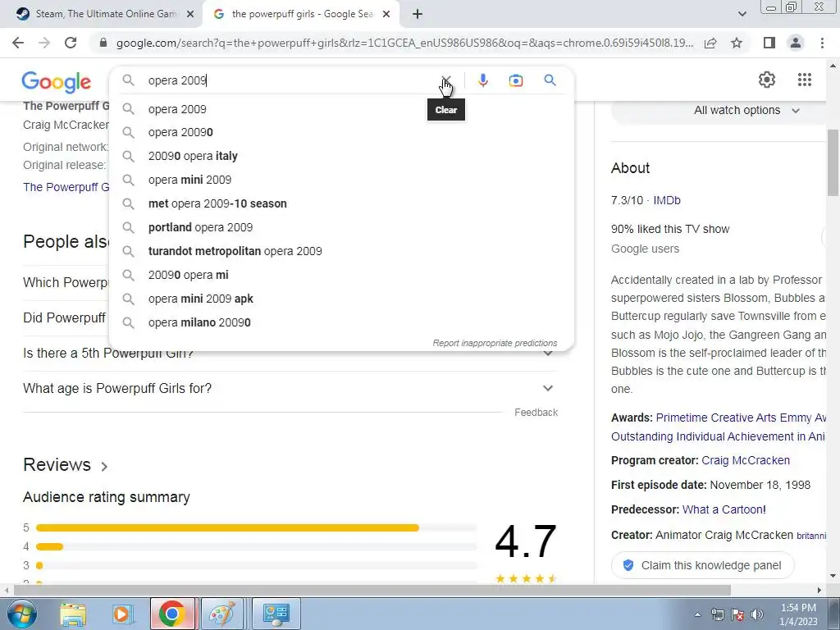Expand 'Is there a 5th Powerpuff Girl?' chevron

(547, 354)
